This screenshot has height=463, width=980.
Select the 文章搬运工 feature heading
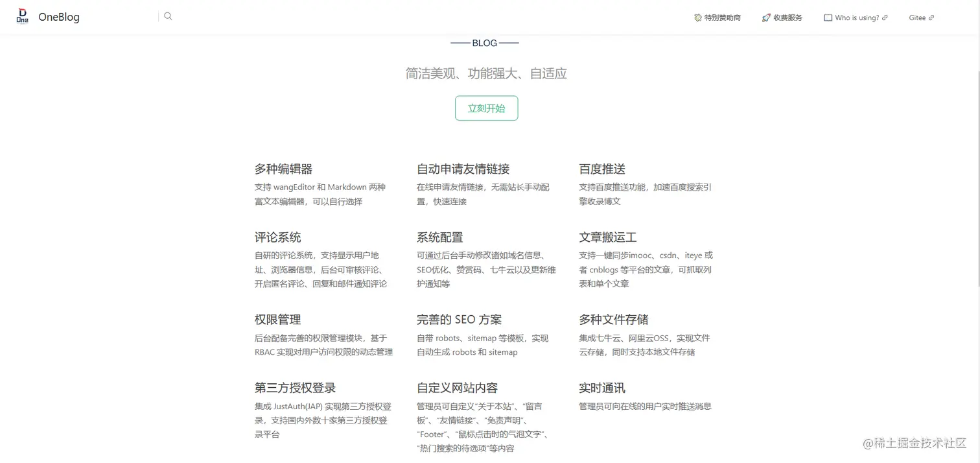pos(607,237)
